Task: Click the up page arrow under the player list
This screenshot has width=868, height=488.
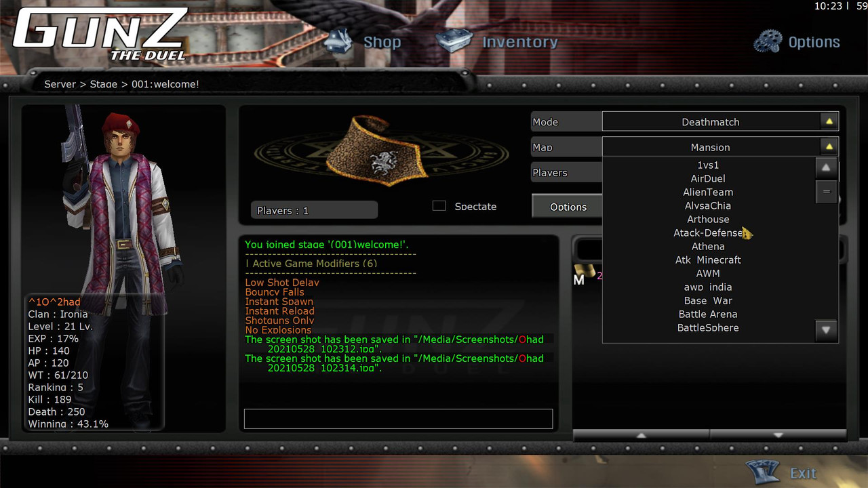Action: point(641,434)
